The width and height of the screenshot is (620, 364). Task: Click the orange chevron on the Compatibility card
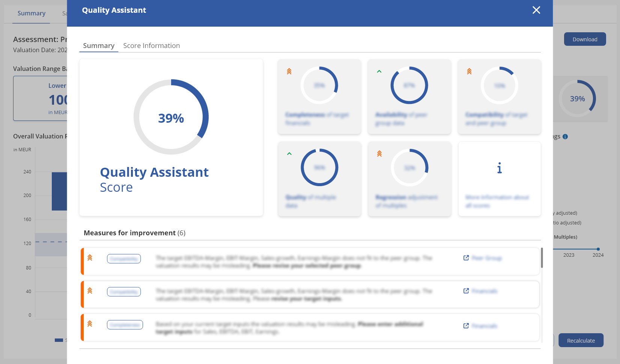(469, 71)
